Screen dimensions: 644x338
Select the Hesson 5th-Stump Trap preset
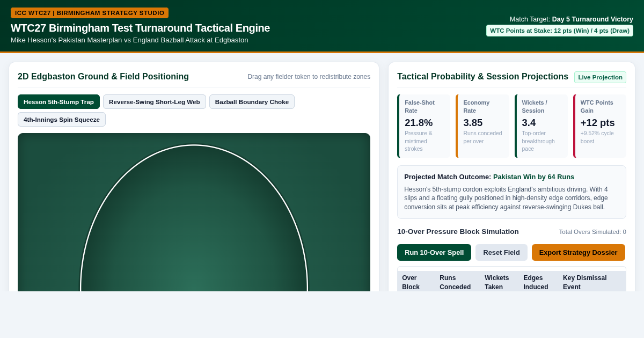coord(58,102)
